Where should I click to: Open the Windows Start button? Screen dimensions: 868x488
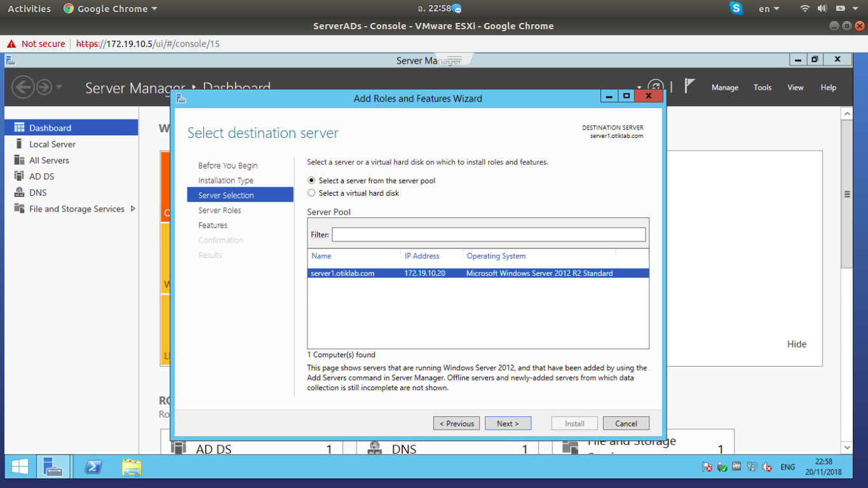tap(20, 467)
